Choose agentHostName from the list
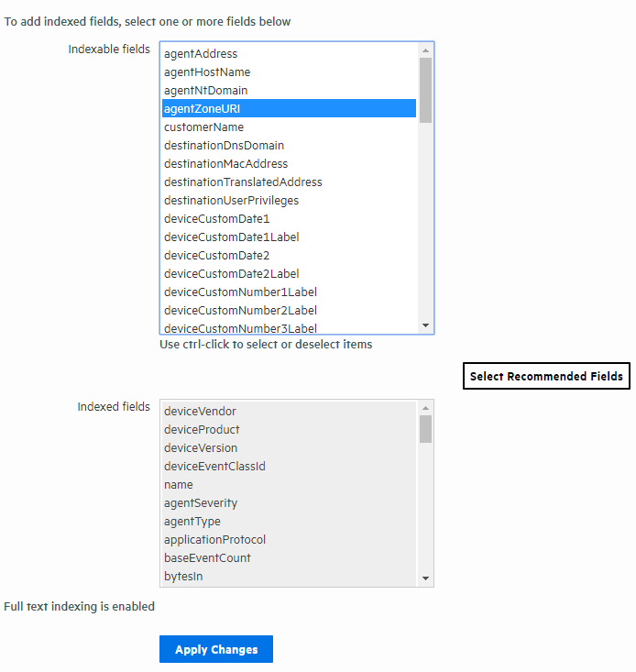 pos(207,72)
